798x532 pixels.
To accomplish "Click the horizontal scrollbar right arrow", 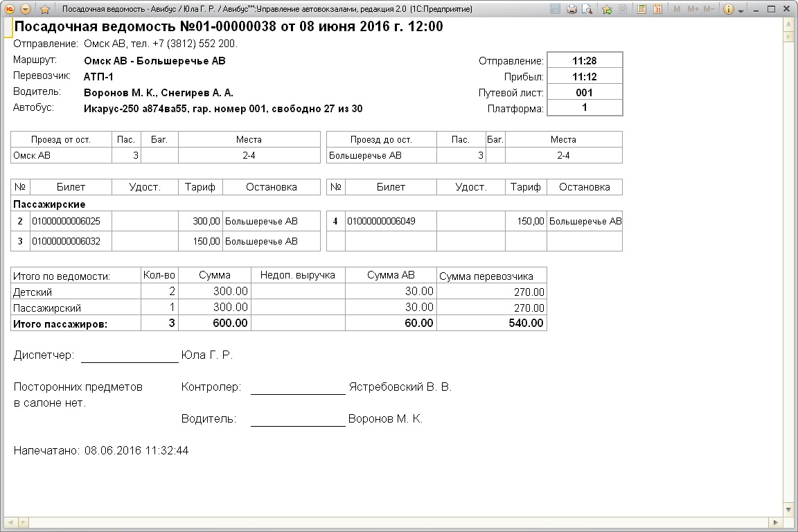I will [777, 521].
